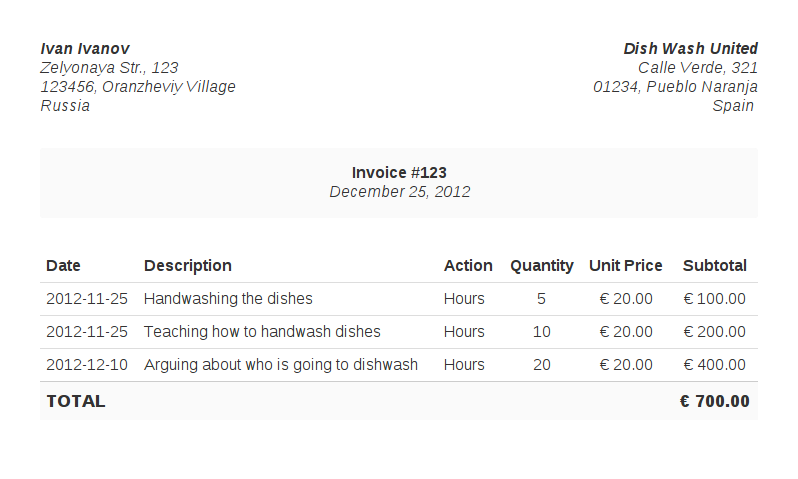Click the € 400.00 subtotal cell
Image resolution: width=798 pixels, height=479 pixels.
714,365
